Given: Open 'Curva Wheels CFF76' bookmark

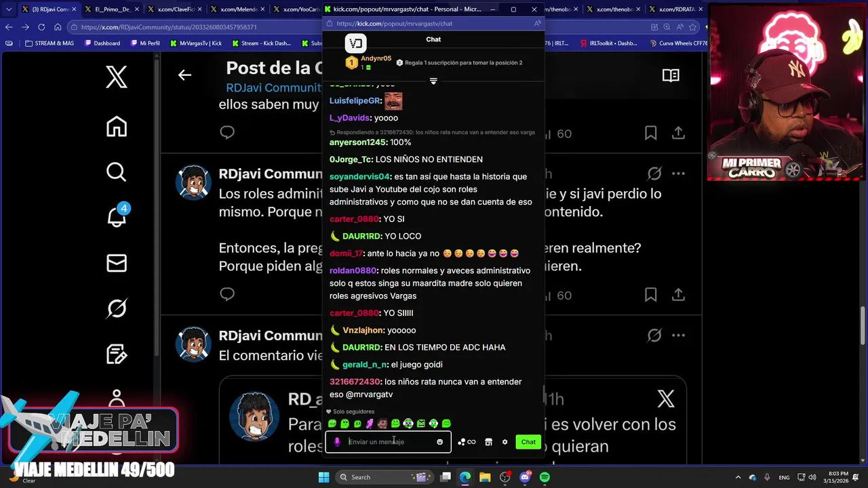Looking at the screenshot, I should pyautogui.click(x=677, y=43).
